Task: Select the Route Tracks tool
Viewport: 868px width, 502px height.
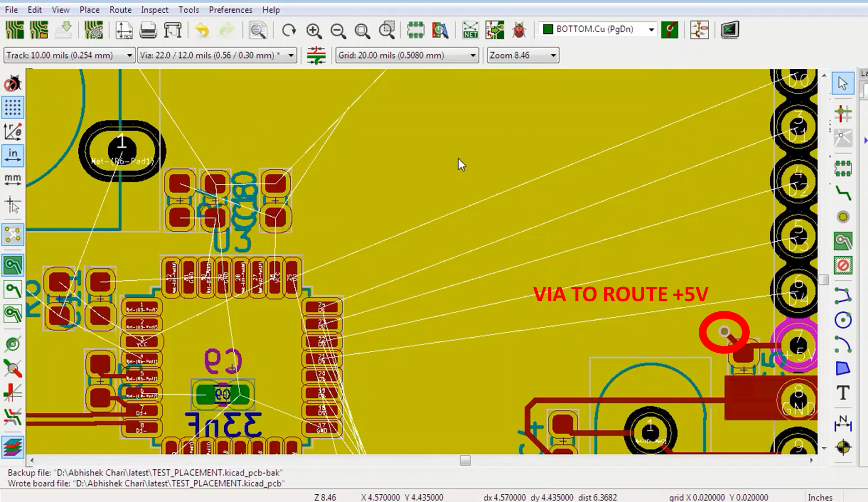Action: [843, 193]
